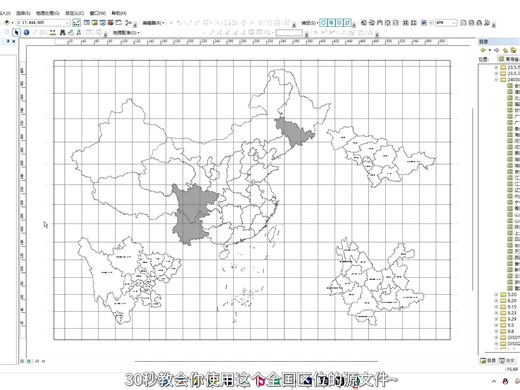The image size is (520, 390).
Task: Open the map scale combo box
Action: (x=43, y=23)
